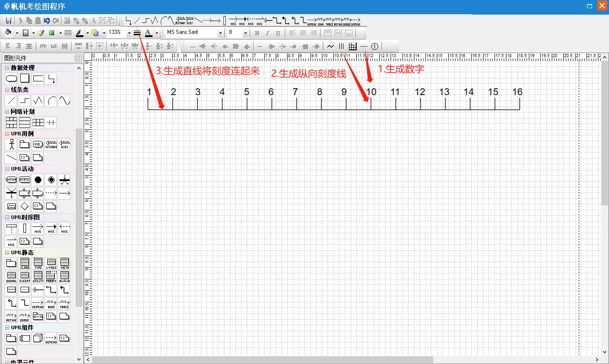Image resolution: width=609 pixels, height=364 pixels.
Task: Select the final-state bullseye circle
Action: 51,180
